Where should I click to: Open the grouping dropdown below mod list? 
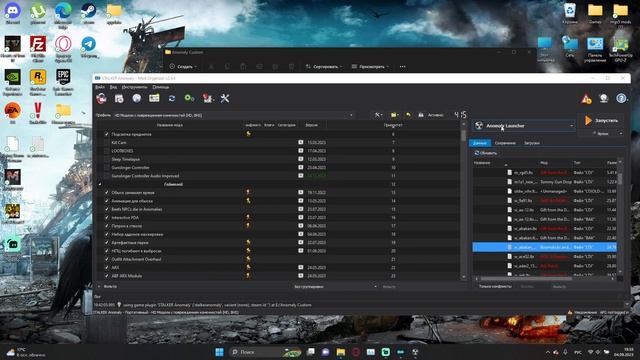coord(336,287)
